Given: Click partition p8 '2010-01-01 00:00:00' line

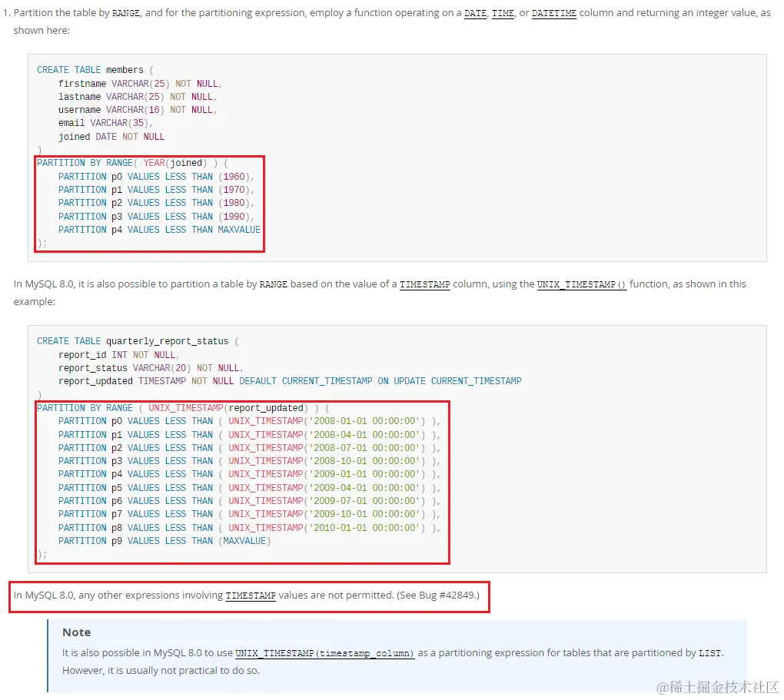Looking at the screenshot, I should (249, 528).
